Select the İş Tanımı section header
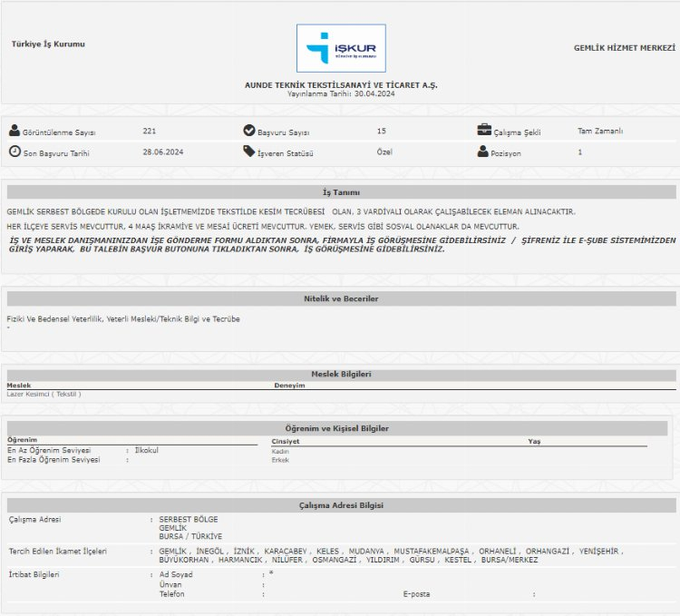This screenshot has height=616, width=680. click(x=341, y=192)
